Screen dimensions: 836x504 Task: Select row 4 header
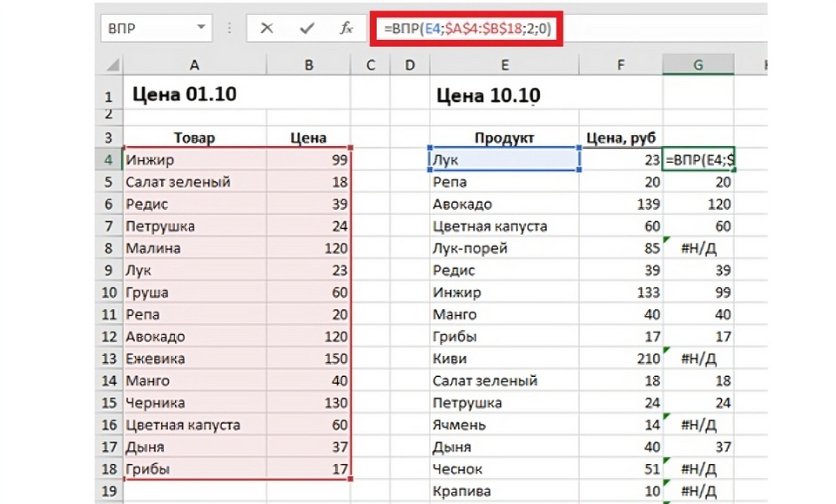pyautogui.click(x=109, y=160)
